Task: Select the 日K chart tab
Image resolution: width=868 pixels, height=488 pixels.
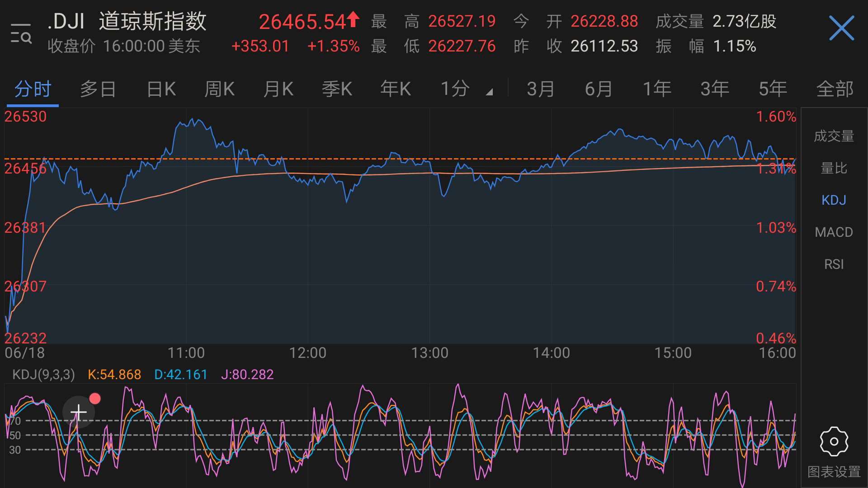Action: pyautogui.click(x=161, y=89)
